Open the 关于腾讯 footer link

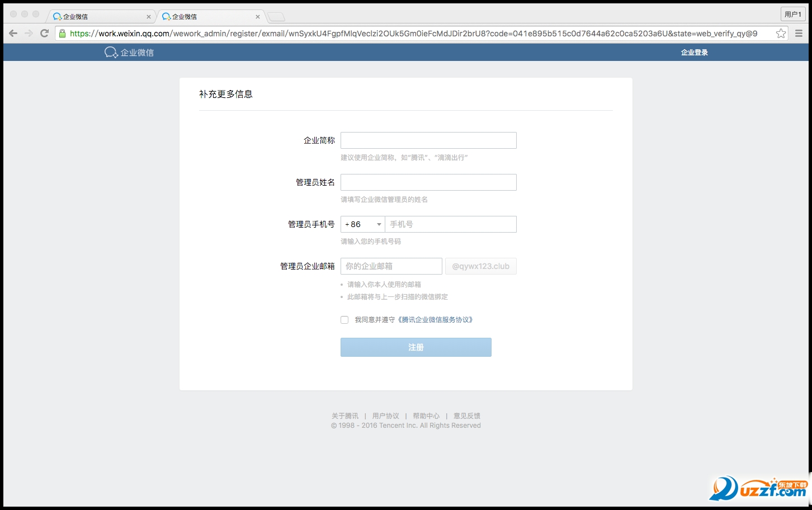coord(345,416)
